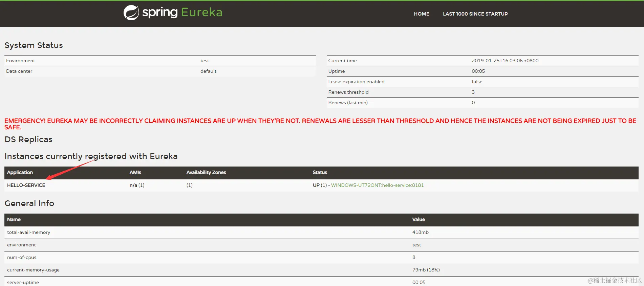
Task: Click the Renews (last min) label
Action: point(348,103)
